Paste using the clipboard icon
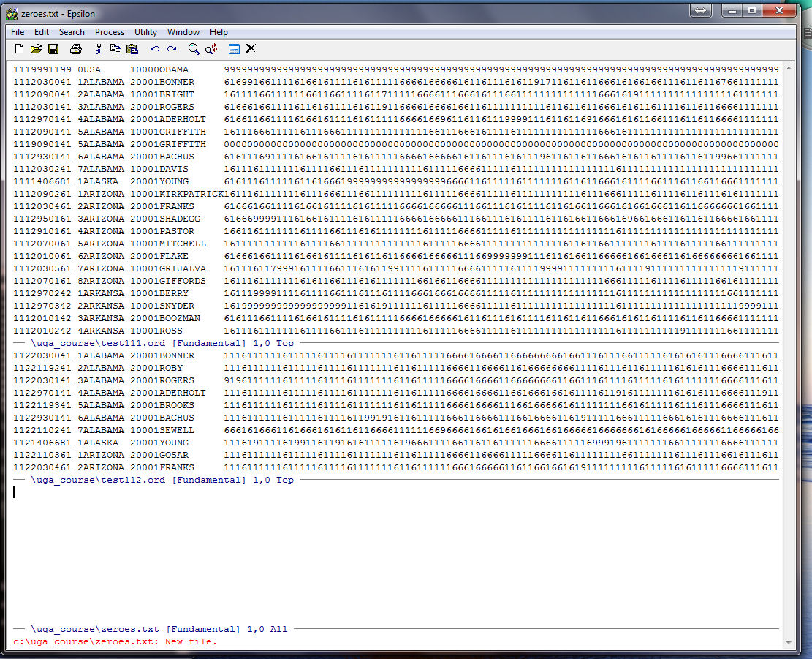Screen dimensions: 812x659 click(132, 49)
